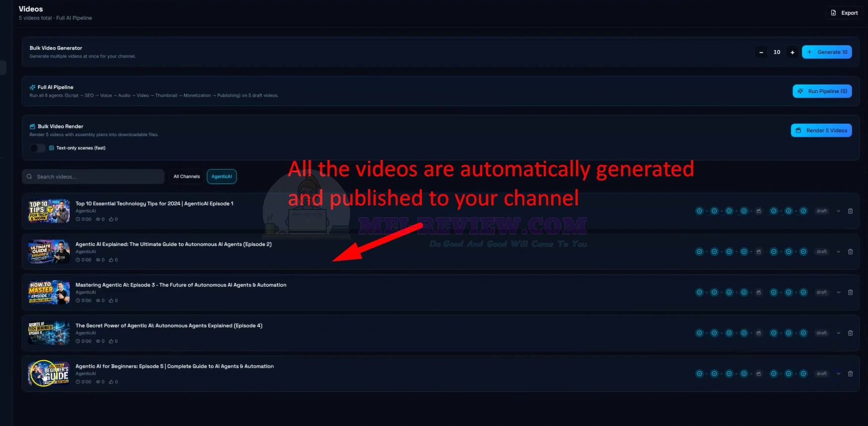Click the duration clock icon under Episode 3 title
This screenshot has width=868, height=426.
click(78, 300)
